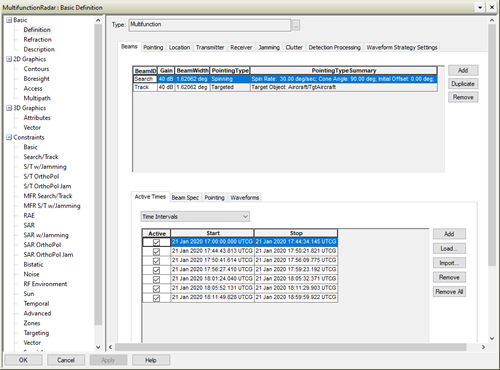This screenshot has height=370, width=500.
Task: Select the Track beam row
Action: click(285, 87)
